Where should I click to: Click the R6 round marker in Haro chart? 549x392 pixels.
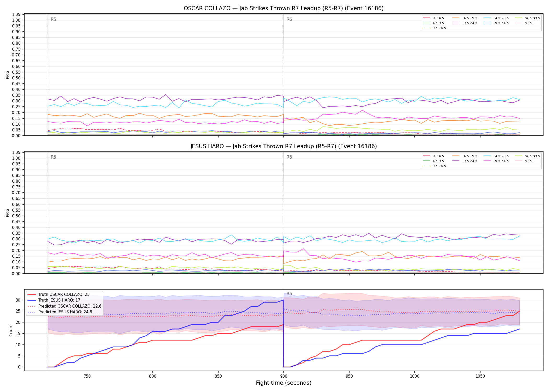tap(289, 157)
